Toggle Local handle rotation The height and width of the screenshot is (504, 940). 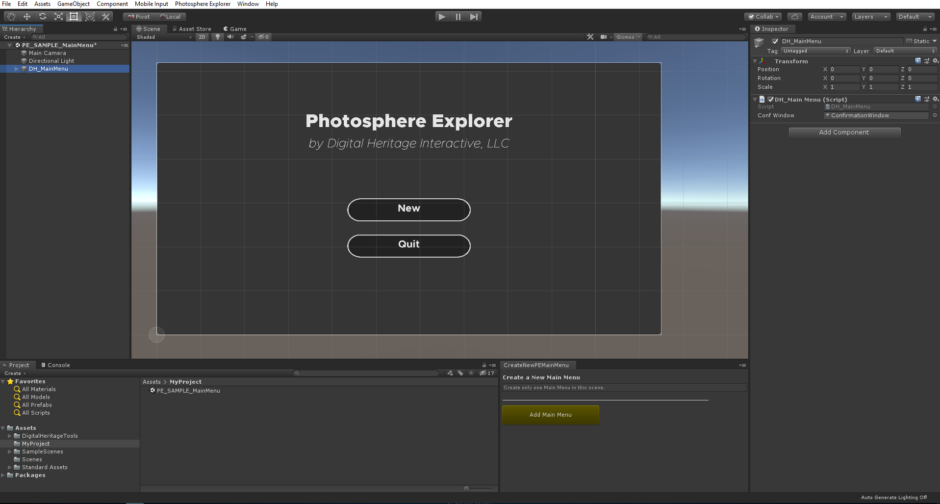point(171,17)
